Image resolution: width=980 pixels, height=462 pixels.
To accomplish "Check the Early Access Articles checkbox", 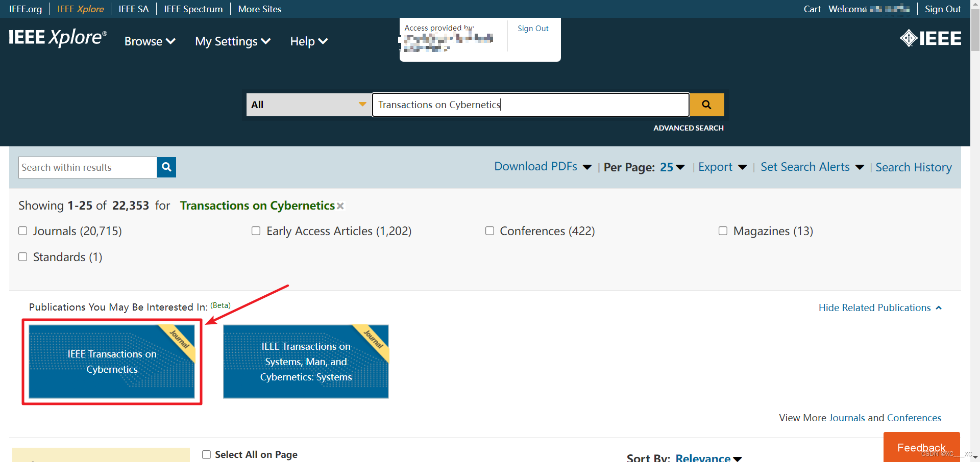I will point(256,231).
